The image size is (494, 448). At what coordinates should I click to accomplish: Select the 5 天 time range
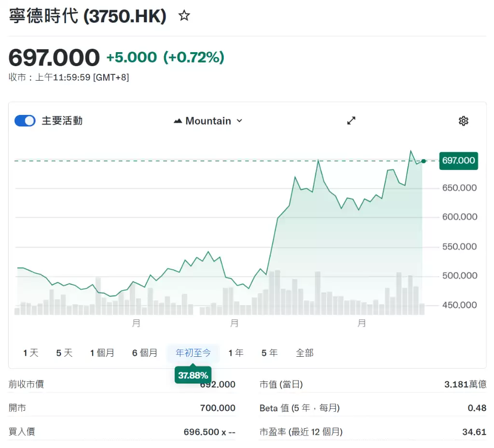(64, 353)
